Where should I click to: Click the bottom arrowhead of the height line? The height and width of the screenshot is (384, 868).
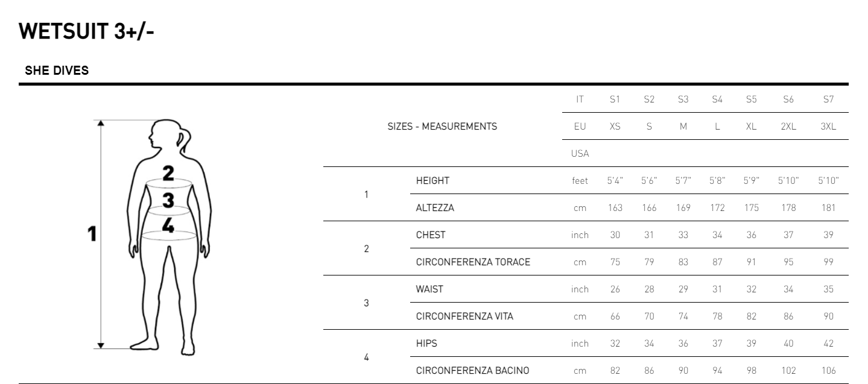[101, 345]
